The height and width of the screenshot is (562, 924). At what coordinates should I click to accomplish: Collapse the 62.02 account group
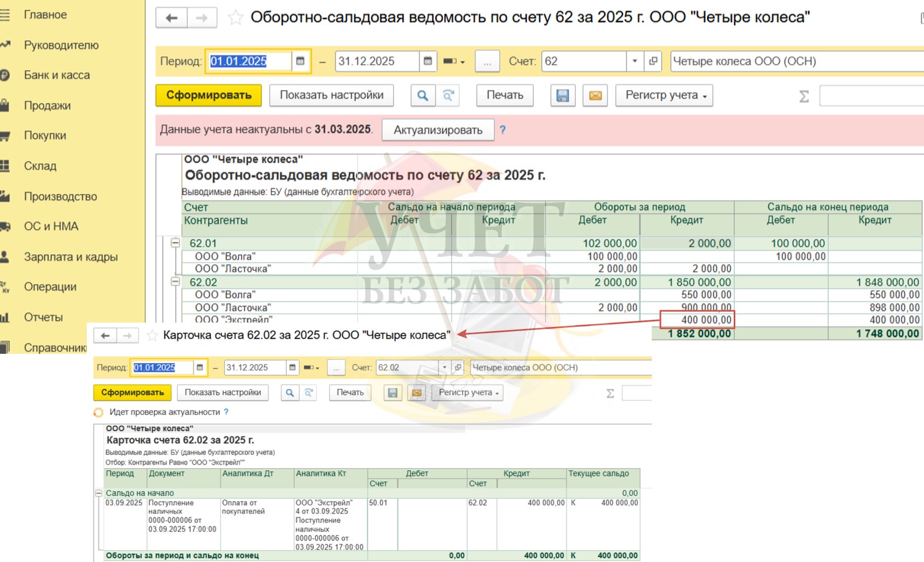tap(175, 282)
